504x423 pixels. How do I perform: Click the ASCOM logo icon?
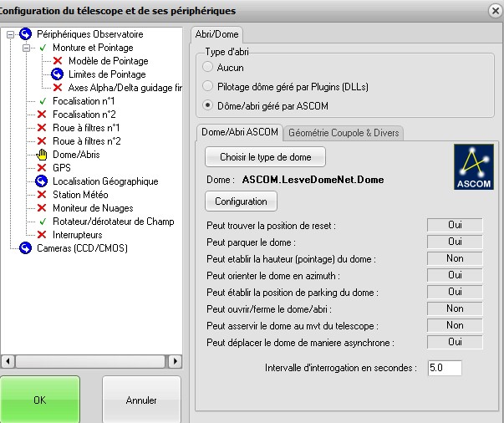click(x=473, y=166)
